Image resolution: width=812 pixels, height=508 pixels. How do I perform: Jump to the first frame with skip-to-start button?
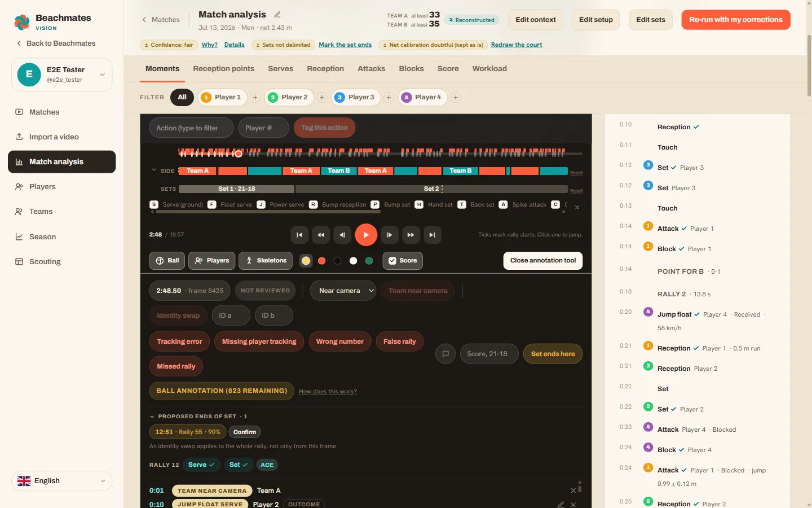(x=299, y=235)
